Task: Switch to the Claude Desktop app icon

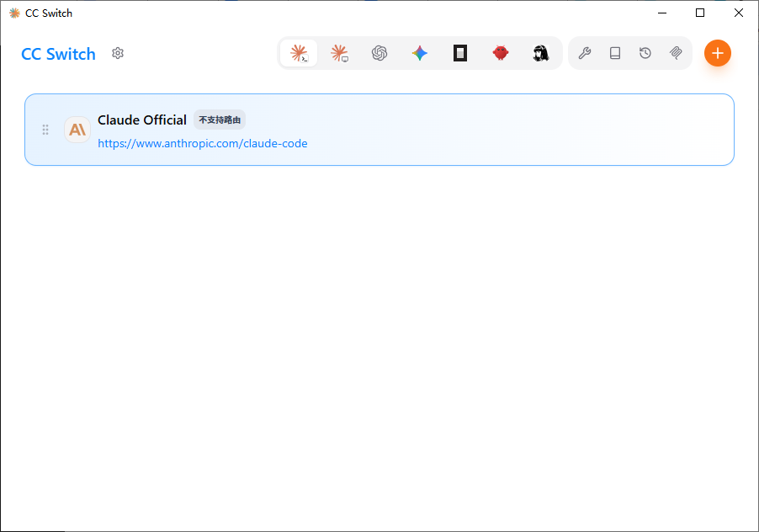Action: 339,53
